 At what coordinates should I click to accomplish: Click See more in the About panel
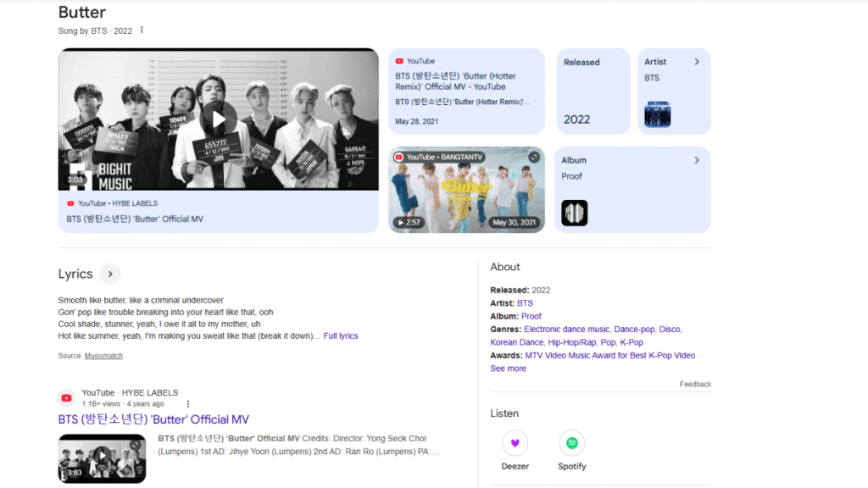509,369
